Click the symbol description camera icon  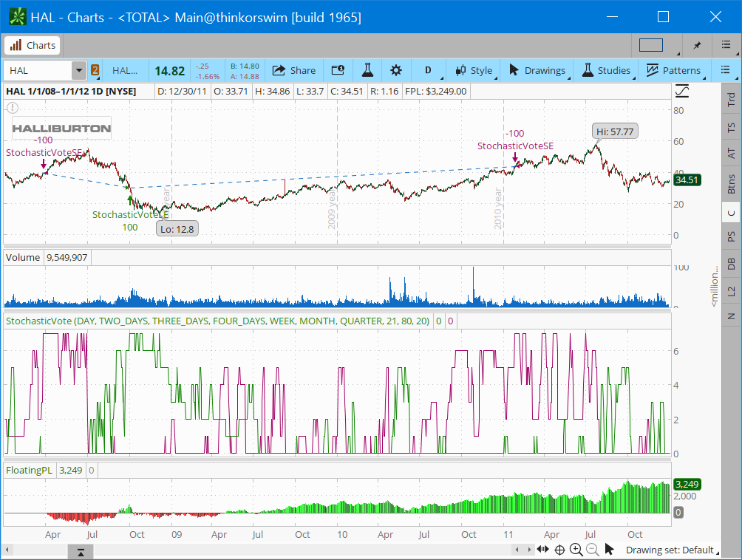[x=338, y=71]
